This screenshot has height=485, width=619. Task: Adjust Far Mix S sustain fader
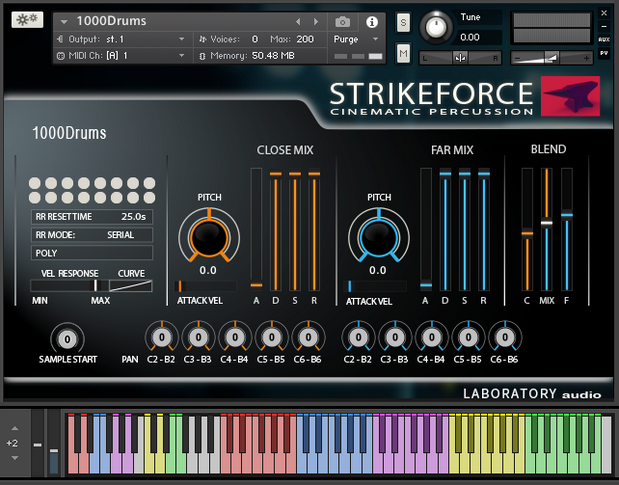click(465, 230)
